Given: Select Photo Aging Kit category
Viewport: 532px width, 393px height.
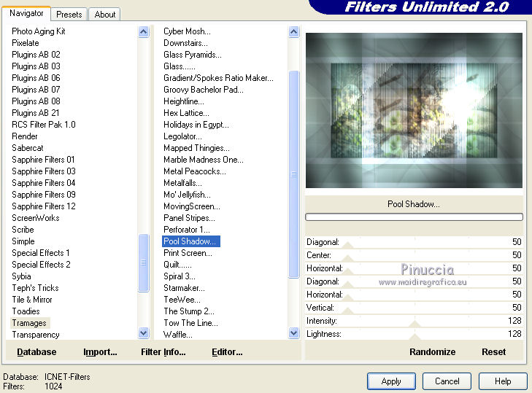Looking at the screenshot, I should coord(39,31).
